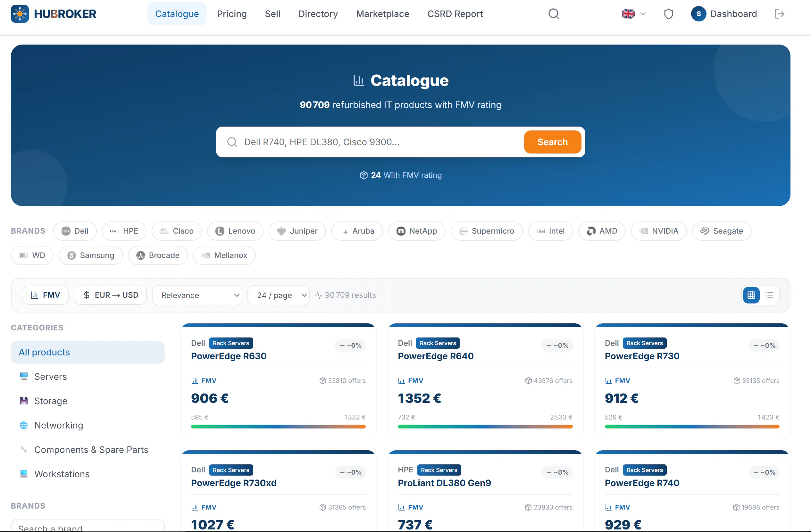Screen dimensions: 811x532
Task: Click the 43576 offers count
Action: pos(548,381)
